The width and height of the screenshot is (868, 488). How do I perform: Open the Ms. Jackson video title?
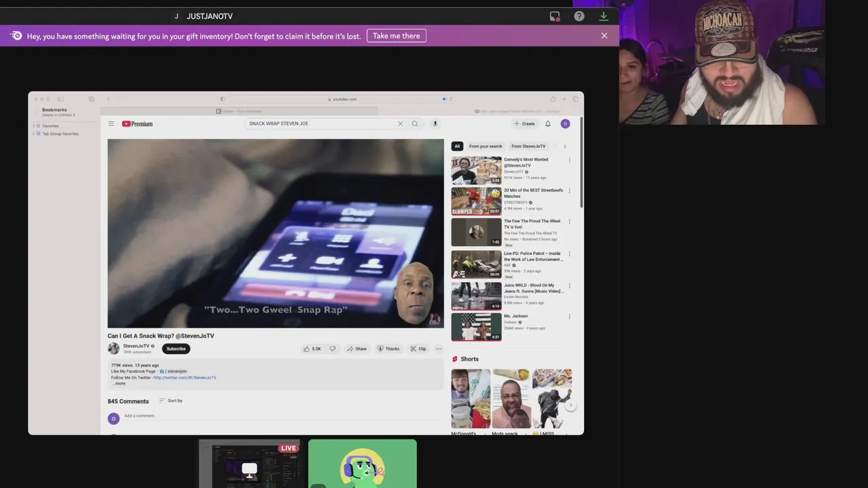point(515,316)
